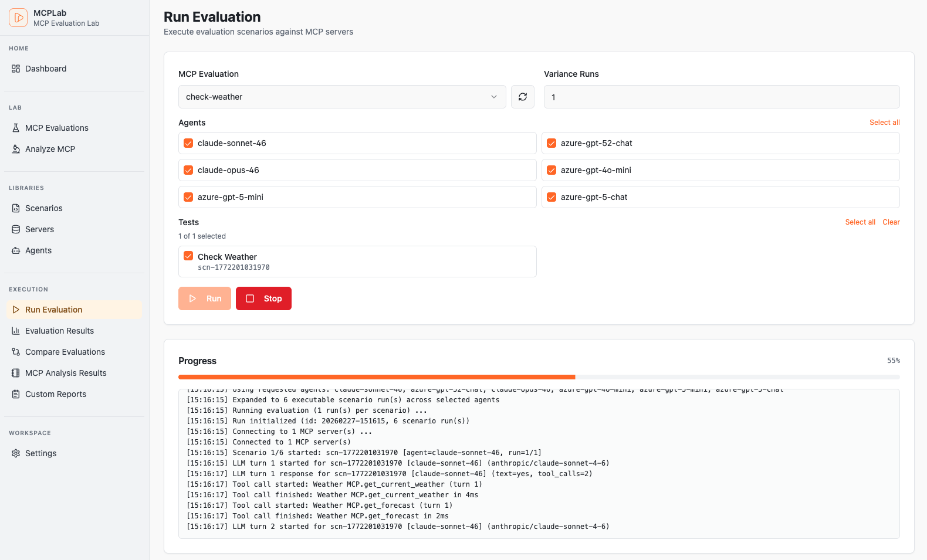Click the refresh icon beside evaluation dropdown
927x560 pixels.
click(522, 97)
